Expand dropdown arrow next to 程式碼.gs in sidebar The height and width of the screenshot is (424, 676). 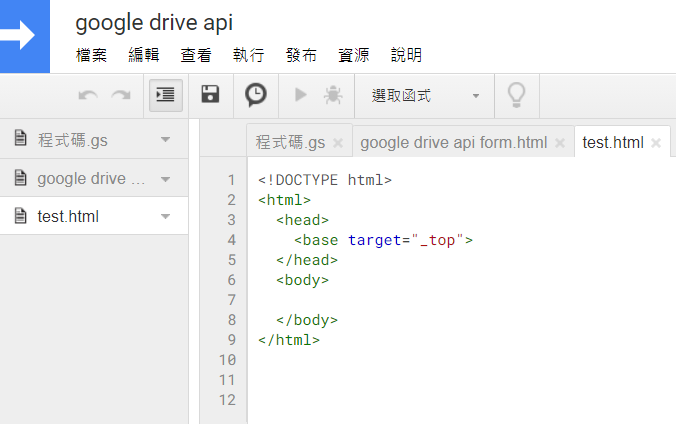pos(166,140)
